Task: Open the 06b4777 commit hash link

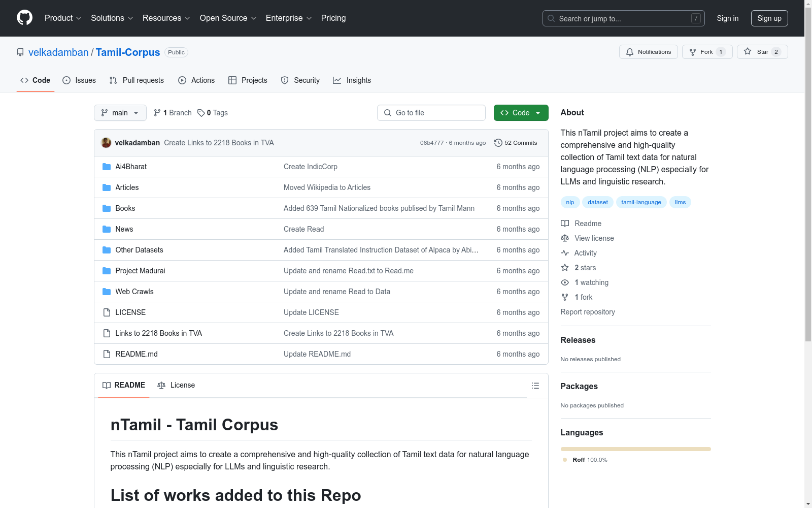Action: tap(432, 143)
